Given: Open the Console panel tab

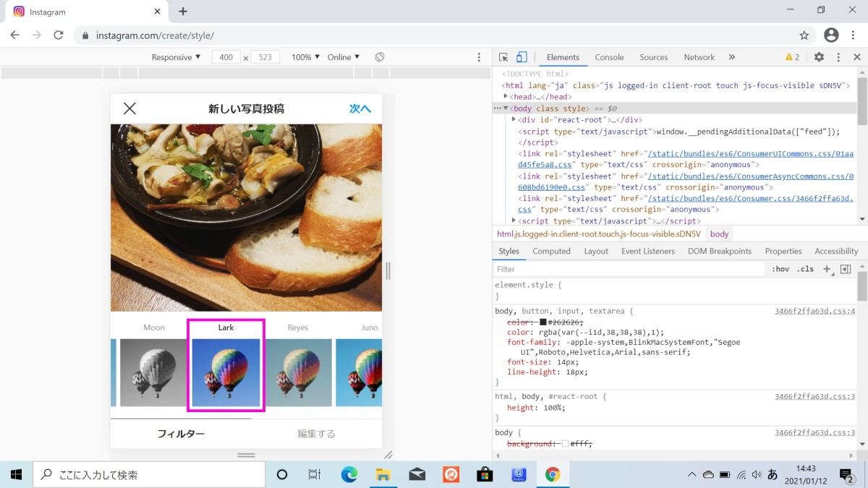Looking at the screenshot, I should click(609, 57).
